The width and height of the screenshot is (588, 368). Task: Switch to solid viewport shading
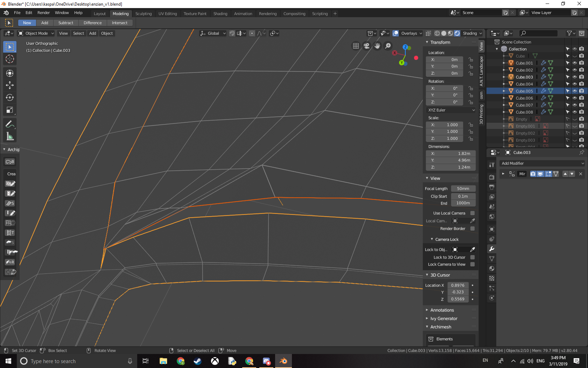[444, 33]
